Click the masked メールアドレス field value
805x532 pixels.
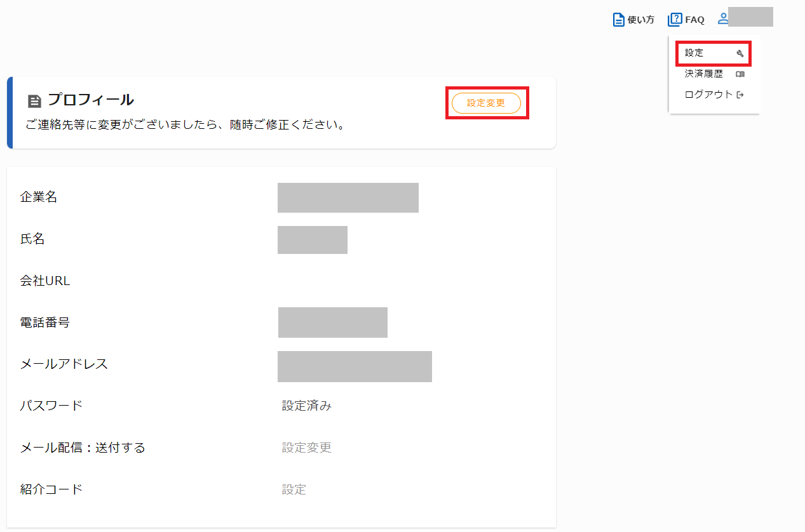point(354,366)
